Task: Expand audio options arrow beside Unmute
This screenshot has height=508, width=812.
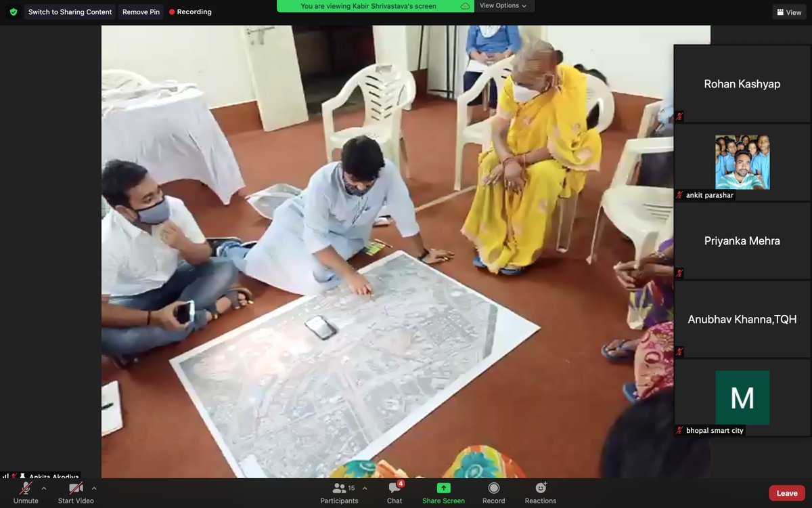Action: click(44, 488)
